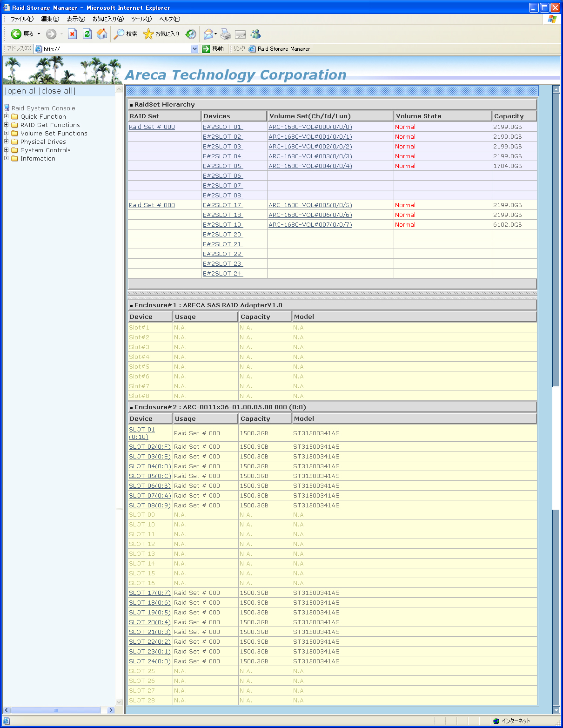Expand the Quick Function tree node
563x728 pixels.
7,117
